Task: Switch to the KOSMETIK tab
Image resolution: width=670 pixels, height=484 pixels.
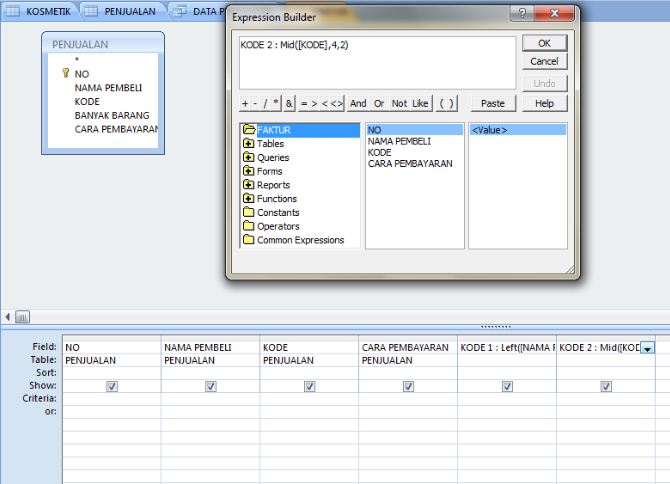Action: coord(39,11)
